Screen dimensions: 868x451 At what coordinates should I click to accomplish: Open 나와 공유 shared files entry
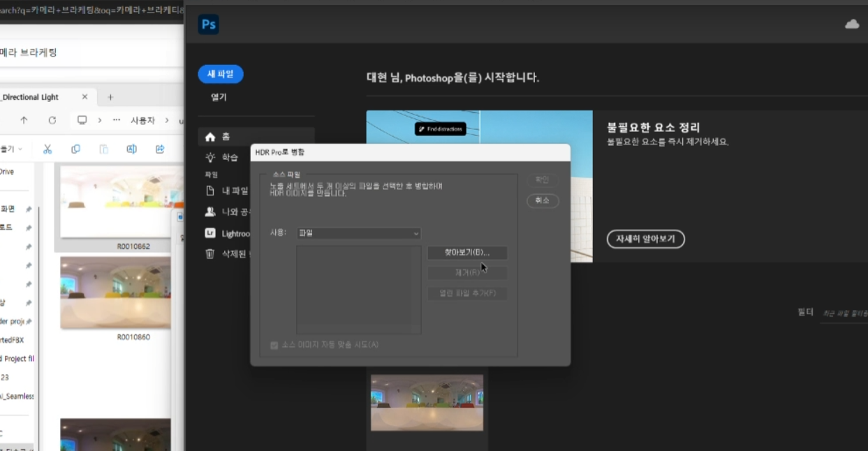point(227,212)
